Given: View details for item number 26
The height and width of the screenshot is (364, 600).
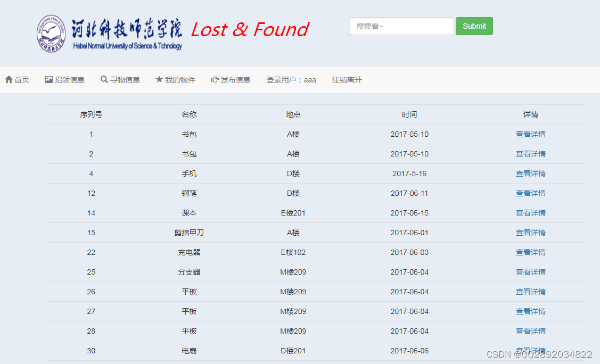Looking at the screenshot, I should pos(531,292).
